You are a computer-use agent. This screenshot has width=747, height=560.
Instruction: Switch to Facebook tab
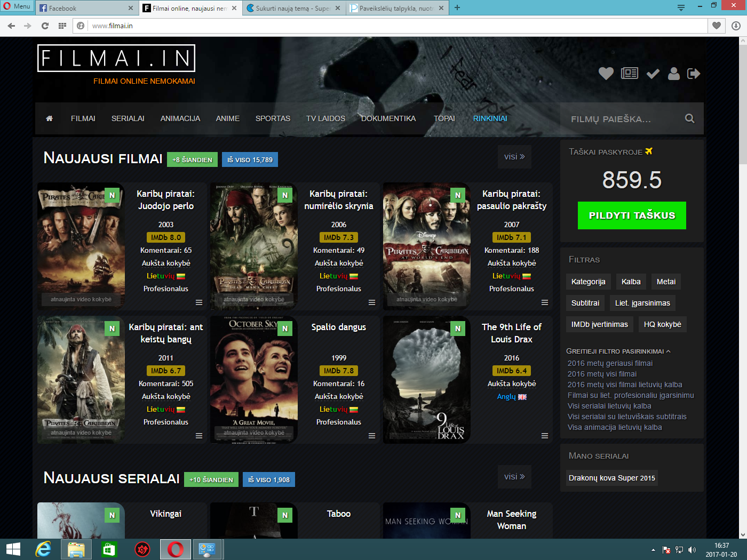tap(86, 8)
